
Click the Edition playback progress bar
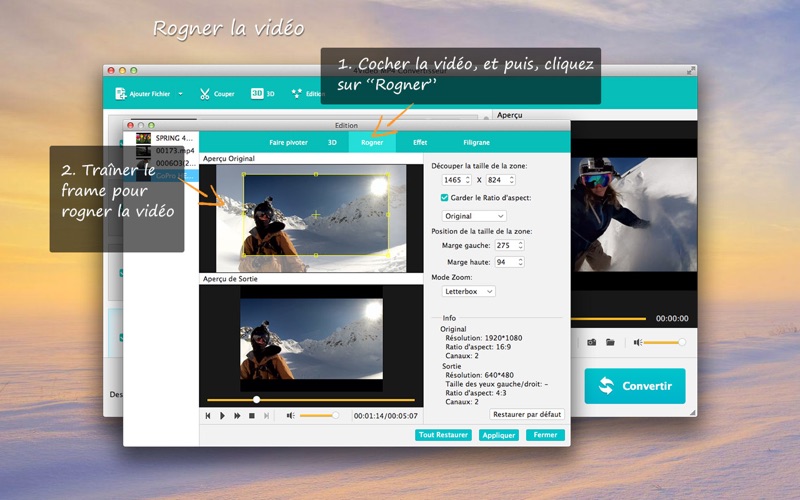coord(311,399)
